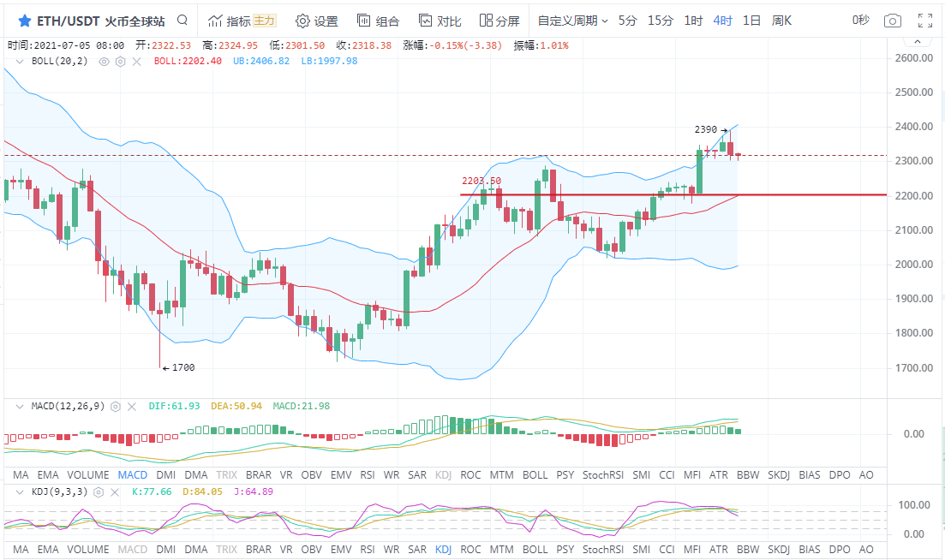
Task: Click the BOLL:2202.40 value readout
Action: coord(188,62)
